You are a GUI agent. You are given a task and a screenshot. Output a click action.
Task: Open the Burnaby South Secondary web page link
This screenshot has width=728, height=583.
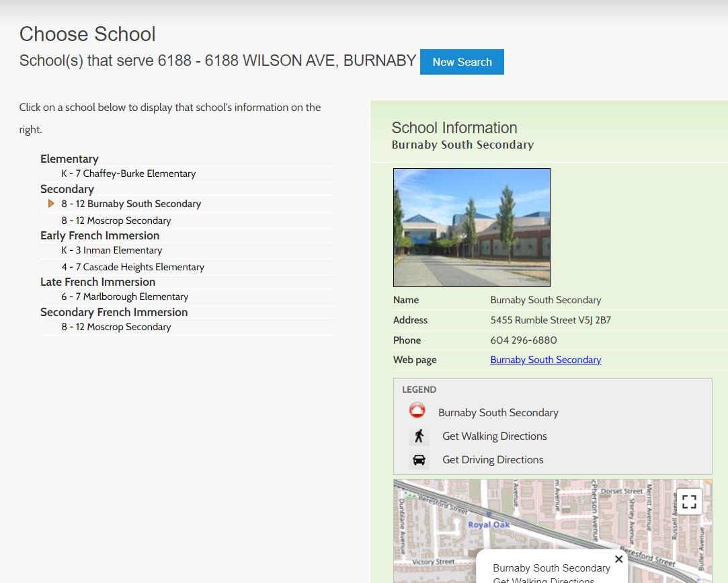click(545, 360)
